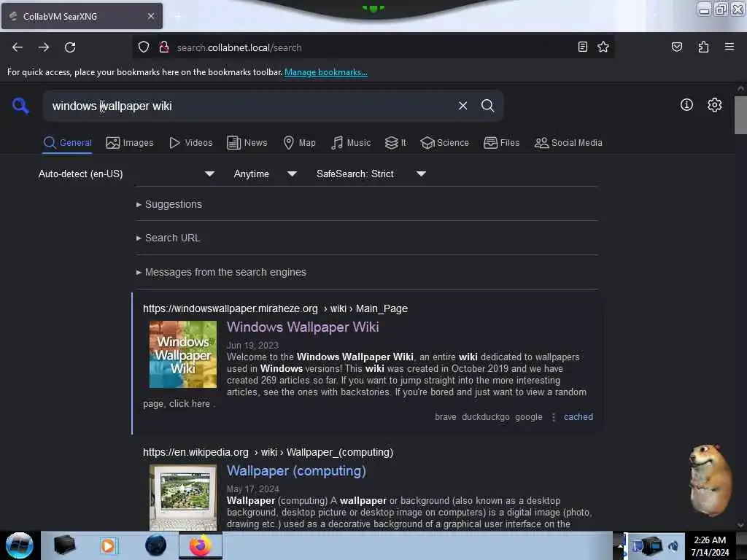Toggle reader view icon in address bar
The width and height of the screenshot is (747, 560).
point(582,47)
